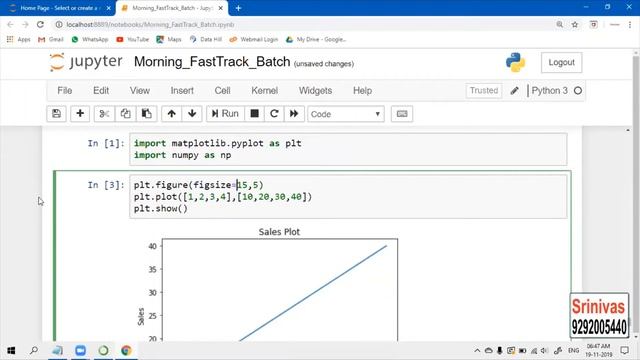Close the Morning_FastTrack_Batch browser tab
This screenshot has width=640, height=360.
(x=221, y=8)
